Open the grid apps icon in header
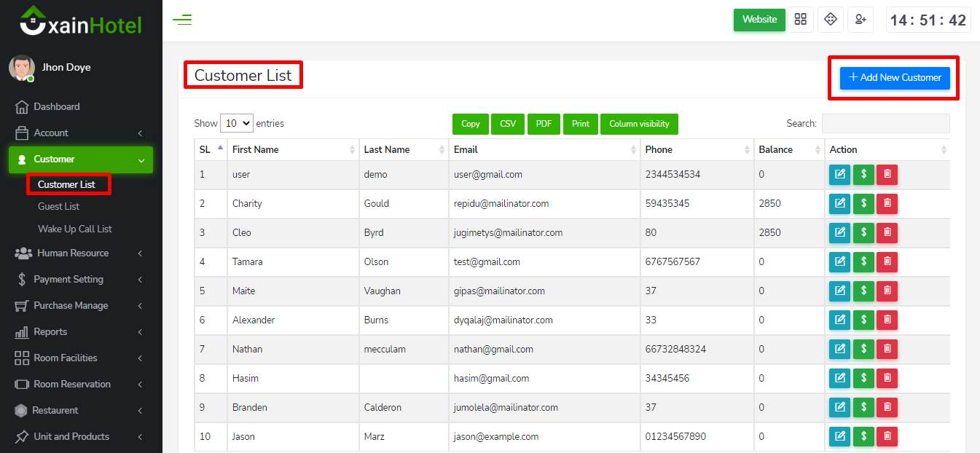The height and width of the screenshot is (453, 980). tap(801, 20)
